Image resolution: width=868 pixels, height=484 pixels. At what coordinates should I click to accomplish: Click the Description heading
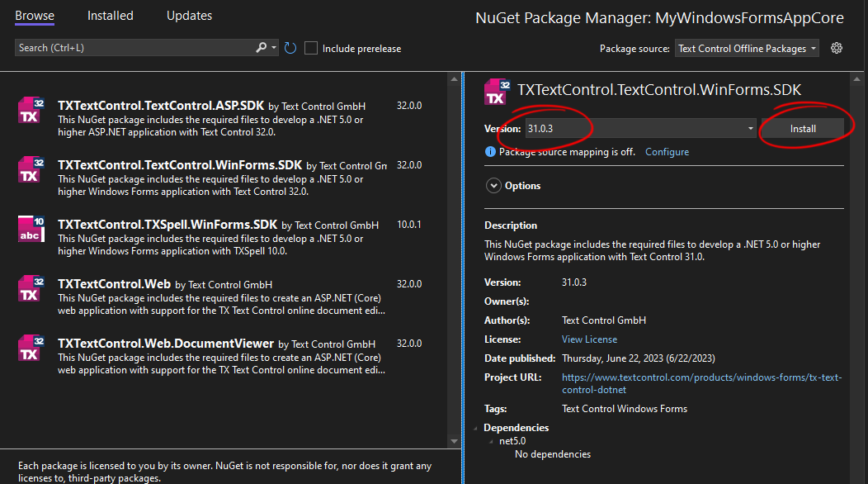point(511,225)
